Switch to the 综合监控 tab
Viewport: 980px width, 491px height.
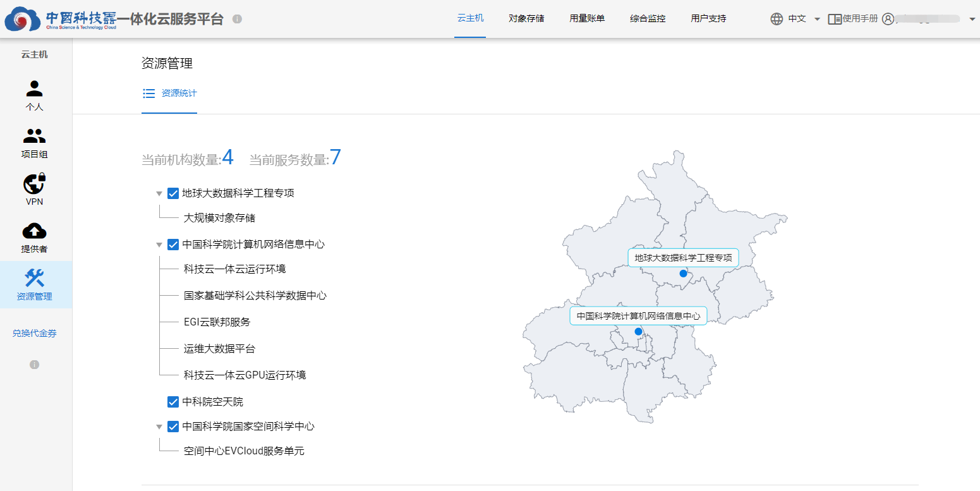tap(648, 18)
